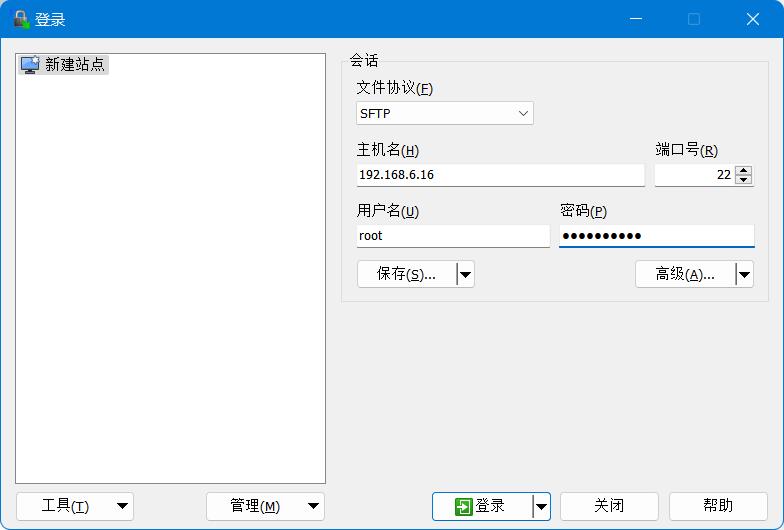The image size is (784, 530).
Task: Click into the password field
Action: click(656, 236)
